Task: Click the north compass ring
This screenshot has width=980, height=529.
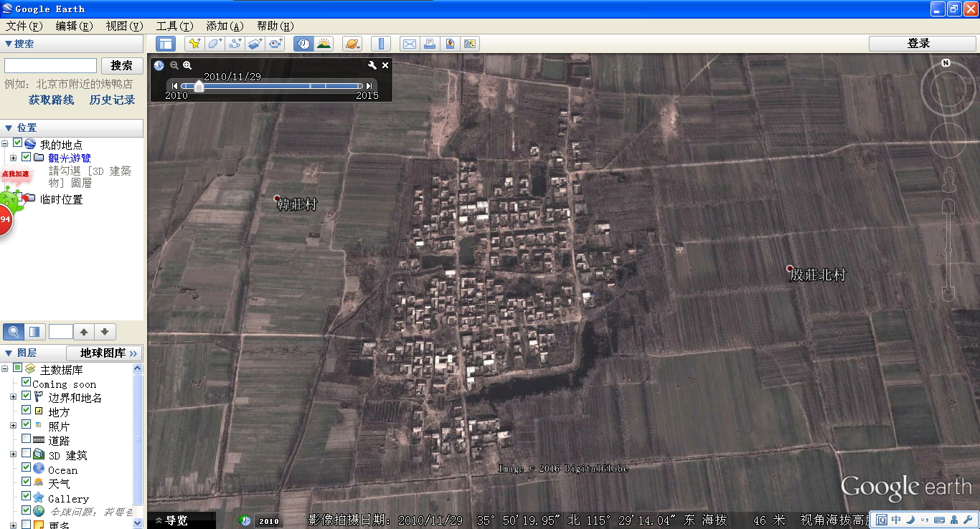Action: click(947, 87)
